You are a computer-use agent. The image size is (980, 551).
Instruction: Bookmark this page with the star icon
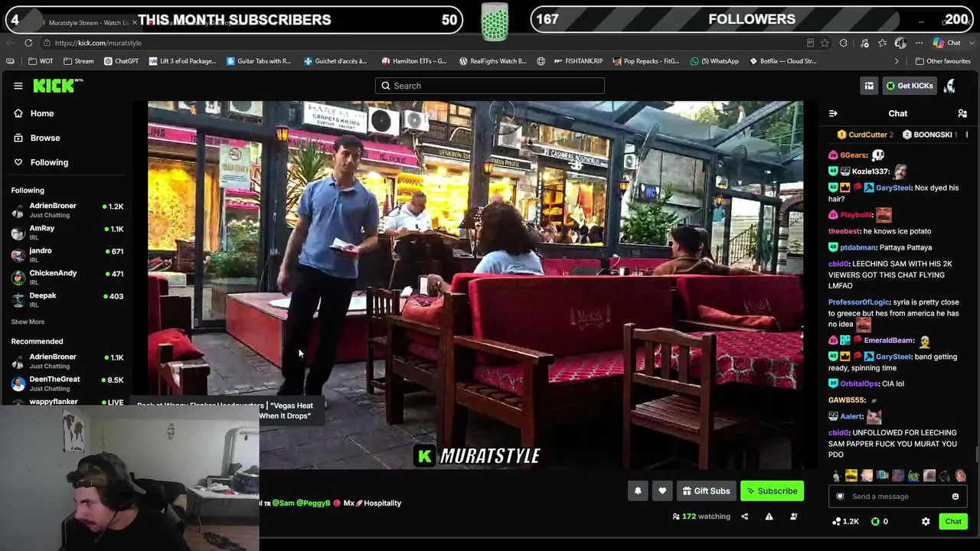click(x=825, y=43)
